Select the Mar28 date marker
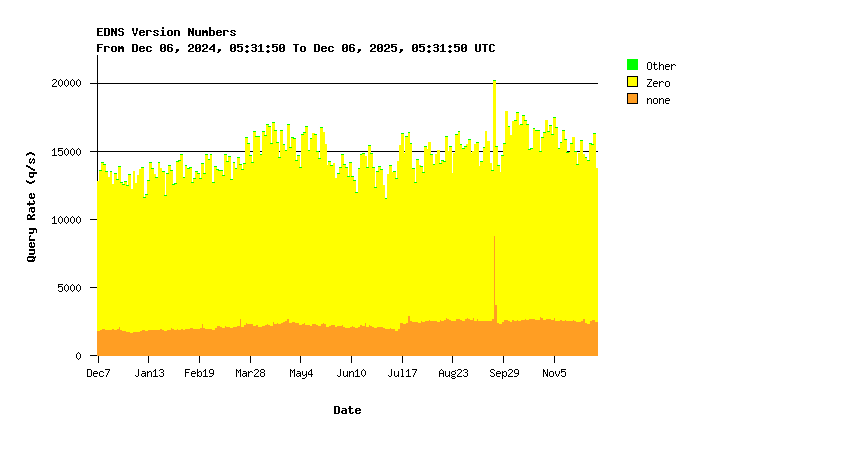This screenshot has height=450, width=850. [250, 373]
